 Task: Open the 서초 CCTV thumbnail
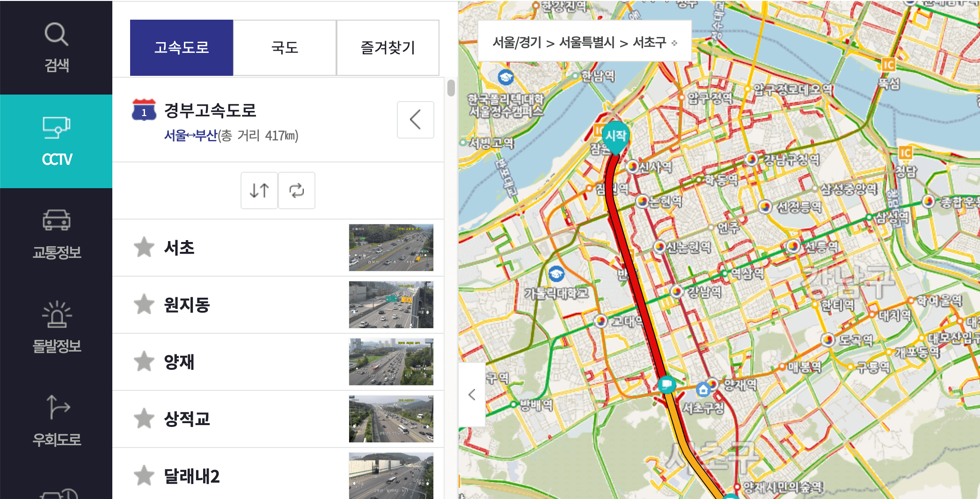coord(391,247)
